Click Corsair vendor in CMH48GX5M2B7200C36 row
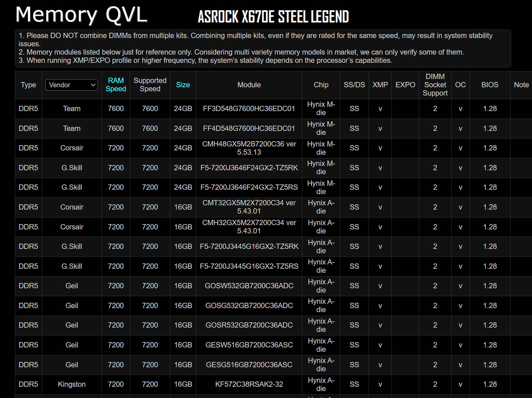The height and width of the screenshot is (398, 532). [x=72, y=148]
